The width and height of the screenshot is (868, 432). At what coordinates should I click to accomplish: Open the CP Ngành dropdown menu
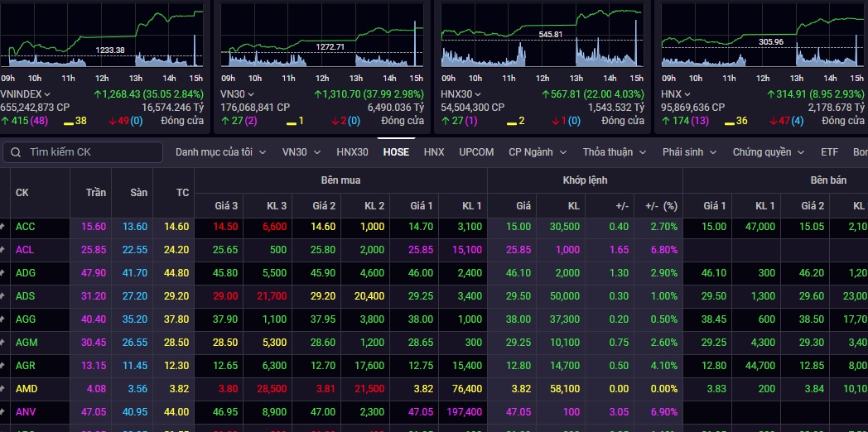click(538, 152)
